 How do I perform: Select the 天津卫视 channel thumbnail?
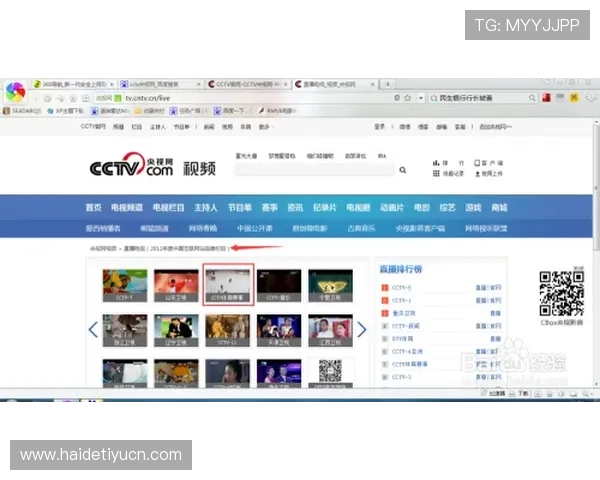click(279, 330)
